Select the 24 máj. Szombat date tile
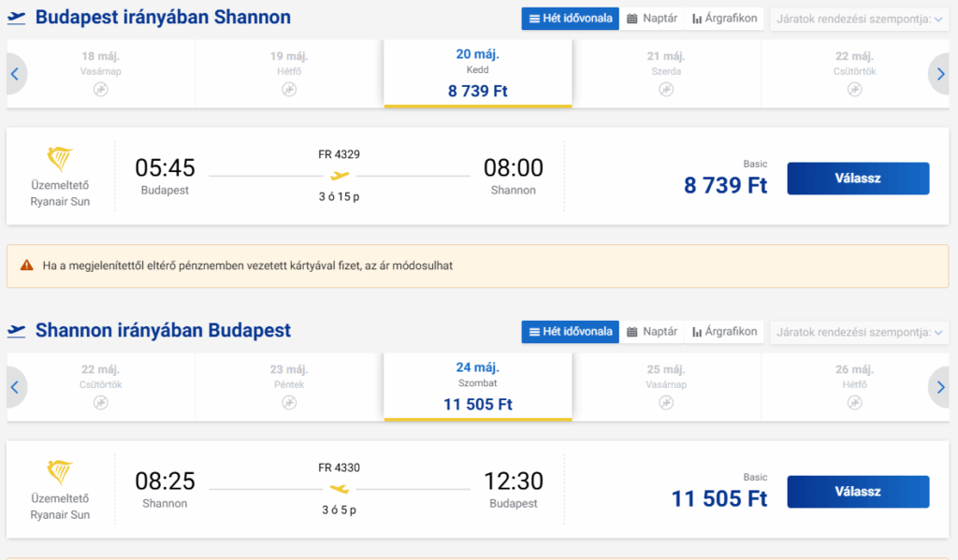Image resolution: width=958 pixels, height=560 pixels. [478, 387]
